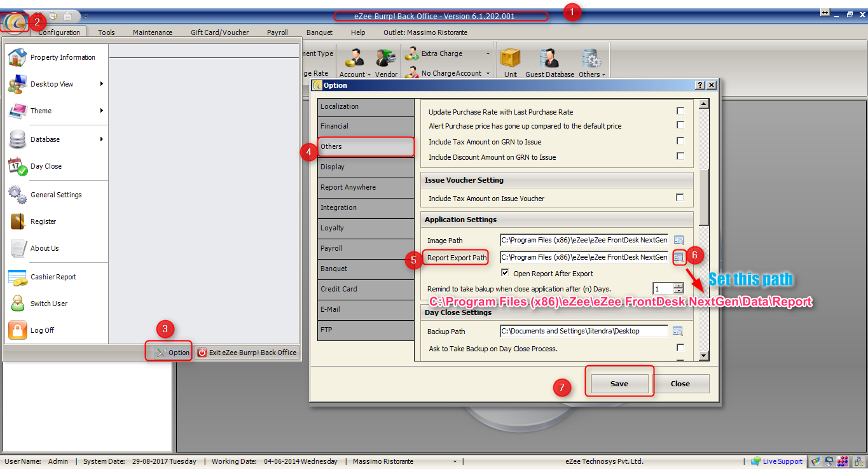
Task: Click the bar chart status bar icon
Action: tap(816, 461)
